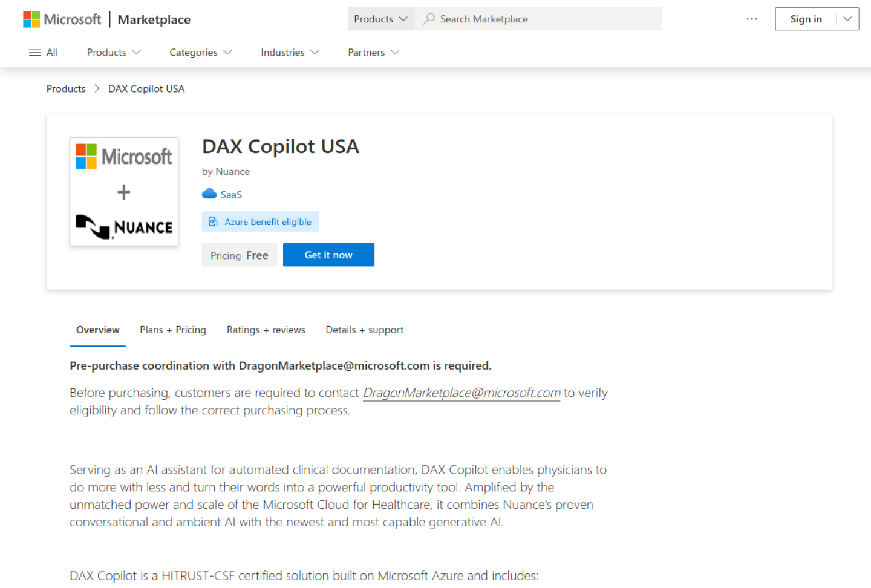Expand the arrow beside Sign in
The width and height of the screenshot is (871, 588).
click(847, 19)
